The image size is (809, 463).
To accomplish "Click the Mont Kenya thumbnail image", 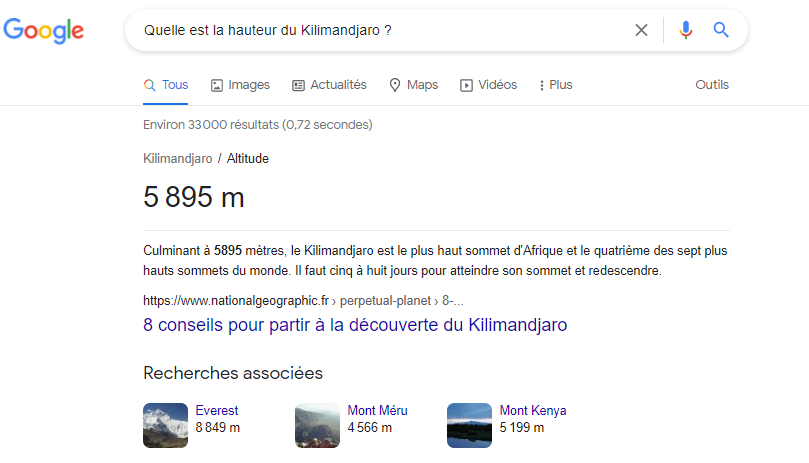I will (470, 425).
